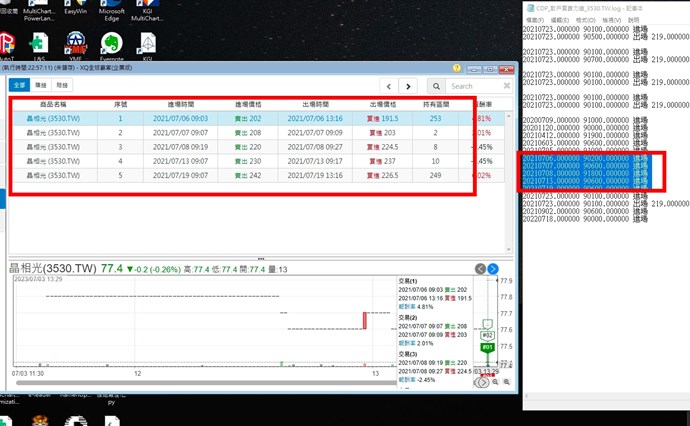Zoom in on the chart with magnifier
This screenshot has width=690, height=426.
point(496,382)
